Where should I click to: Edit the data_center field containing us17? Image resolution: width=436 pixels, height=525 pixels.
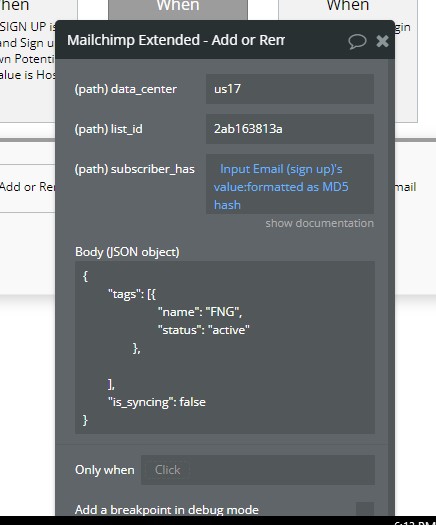point(290,89)
